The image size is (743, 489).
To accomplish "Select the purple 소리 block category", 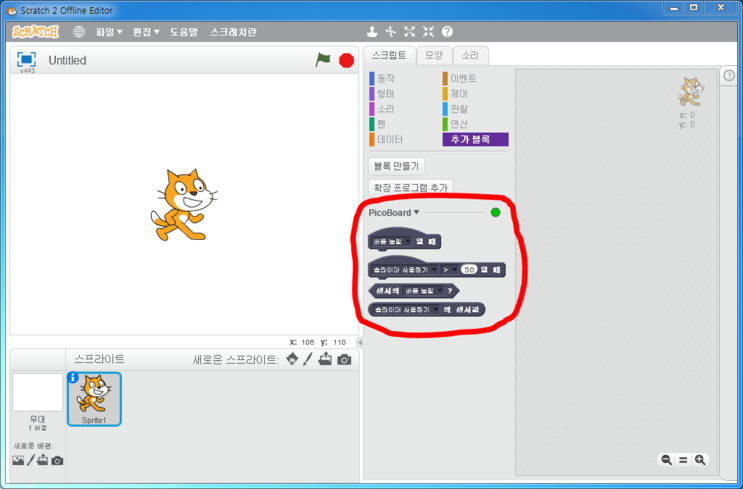I will [382, 109].
